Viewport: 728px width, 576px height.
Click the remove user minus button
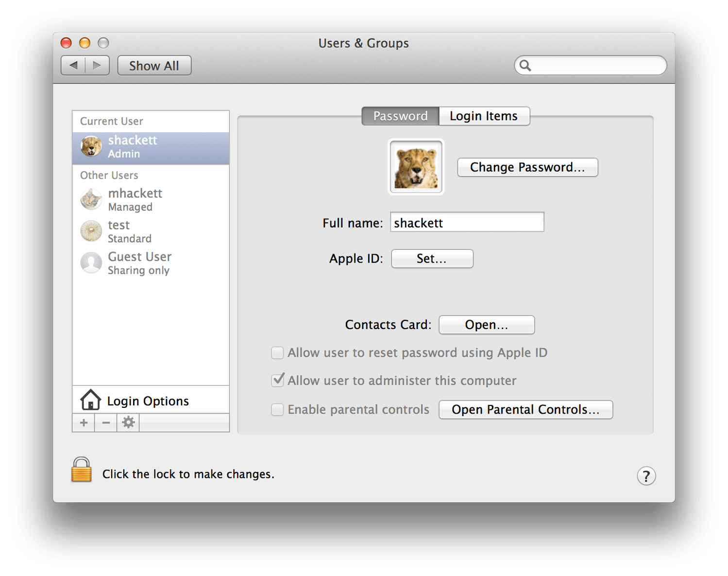pos(106,423)
